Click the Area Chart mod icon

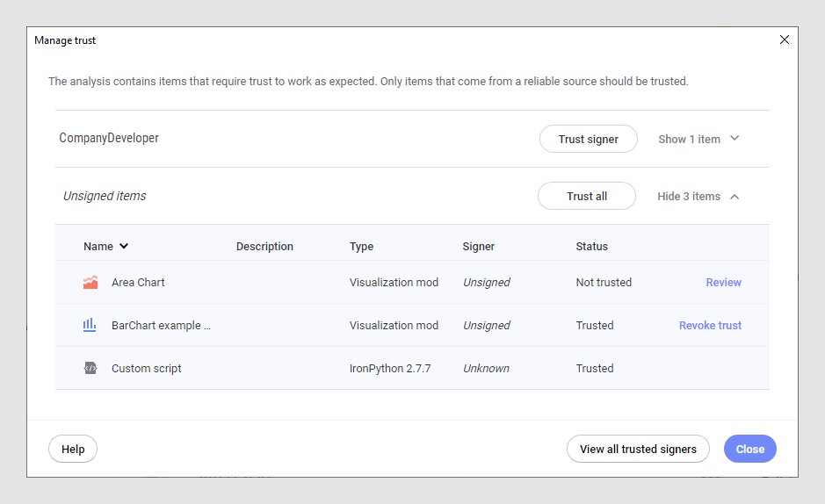(90, 283)
